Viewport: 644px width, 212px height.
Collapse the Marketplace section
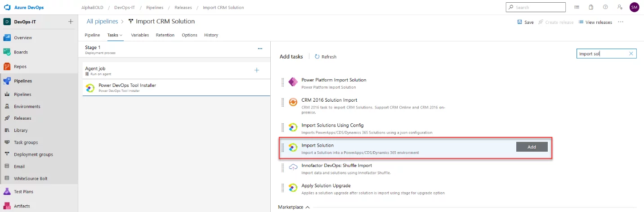click(294, 207)
